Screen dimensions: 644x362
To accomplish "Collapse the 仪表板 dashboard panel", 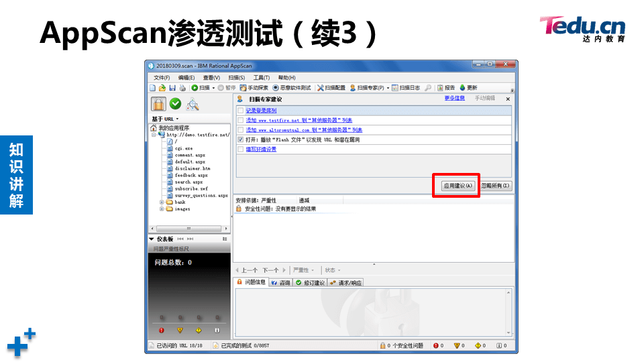I will click(151, 239).
